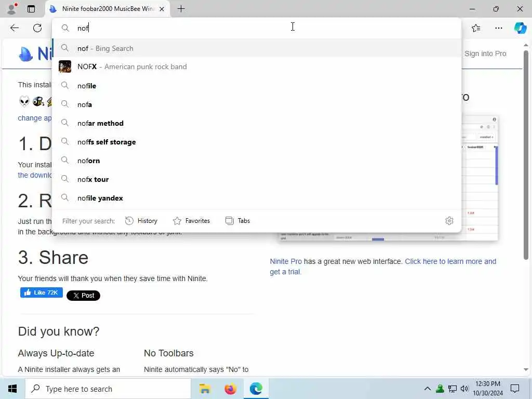Viewport: 532px width, 399px height.
Task: Open the taskbar clock and date
Action: coord(487,389)
